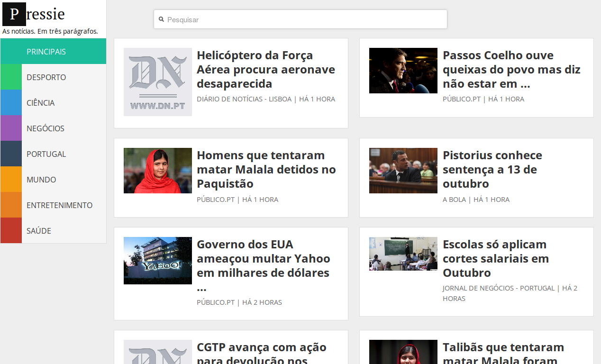Select the Principais category
This screenshot has height=364, width=601.
tap(46, 52)
